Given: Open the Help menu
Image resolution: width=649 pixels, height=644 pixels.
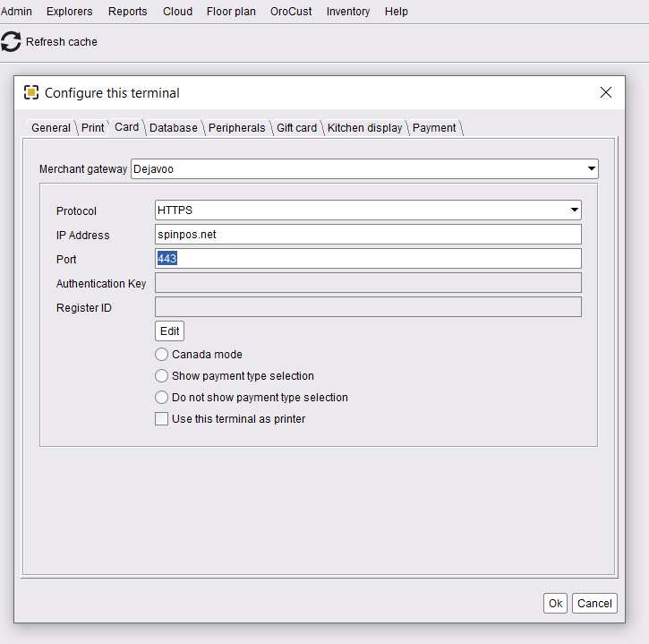Looking at the screenshot, I should [x=396, y=12].
